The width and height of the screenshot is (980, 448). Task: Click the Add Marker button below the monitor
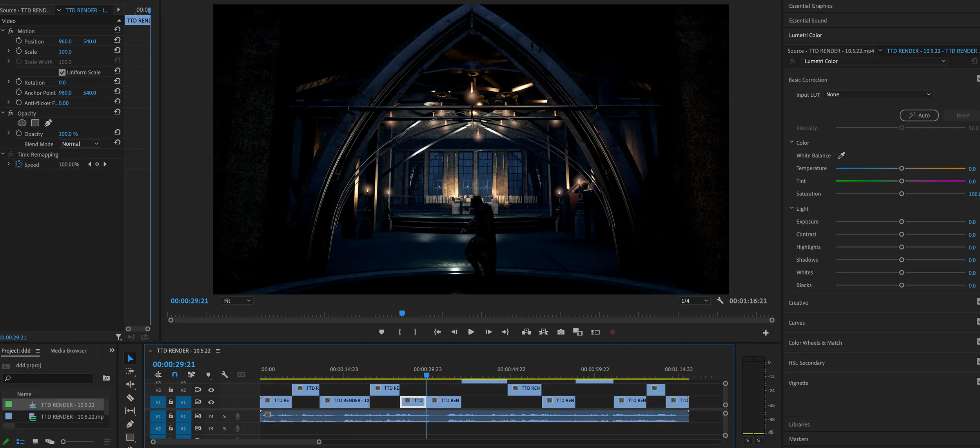(381, 332)
